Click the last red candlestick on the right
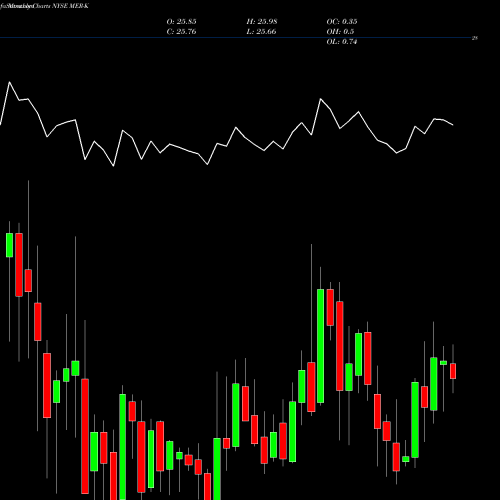The image size is (500, 500). pos(453,371)
